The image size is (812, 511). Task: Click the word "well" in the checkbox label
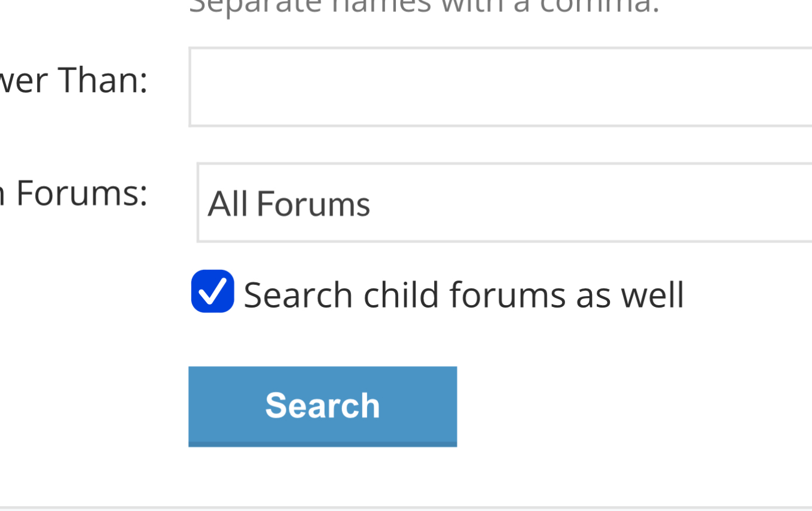point(652,294)
